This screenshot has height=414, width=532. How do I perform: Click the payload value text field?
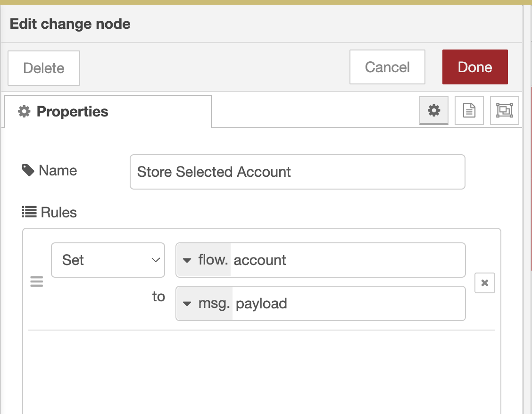coord(348,304)
